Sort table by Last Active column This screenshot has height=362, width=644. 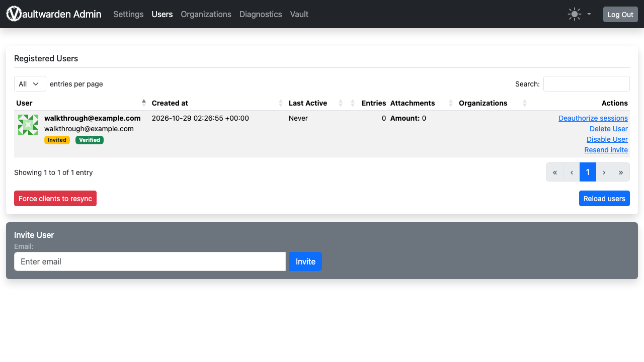click(x=316, y=103)
